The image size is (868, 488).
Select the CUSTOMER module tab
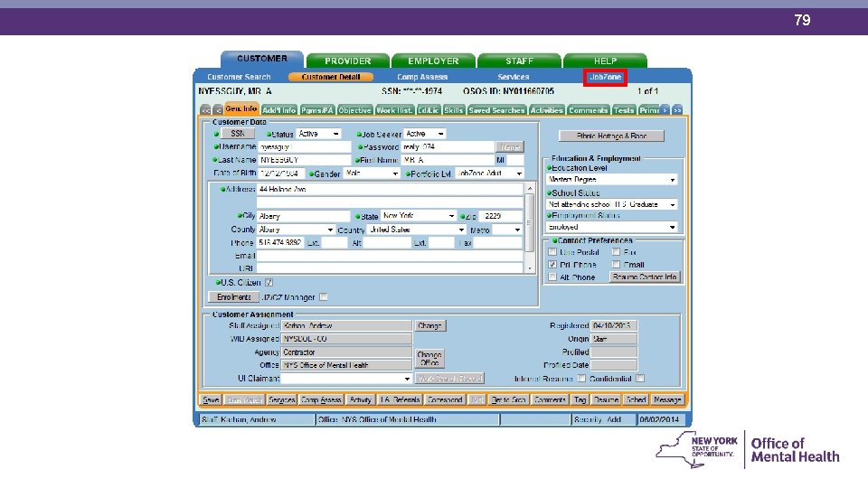pos(262,59)
